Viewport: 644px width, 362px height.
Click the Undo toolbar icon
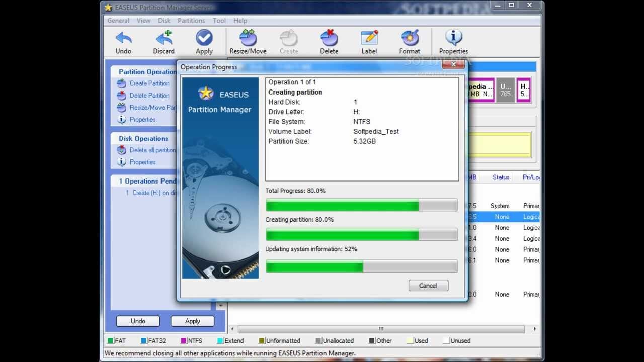pyautogui.click(x=123, y=38)
